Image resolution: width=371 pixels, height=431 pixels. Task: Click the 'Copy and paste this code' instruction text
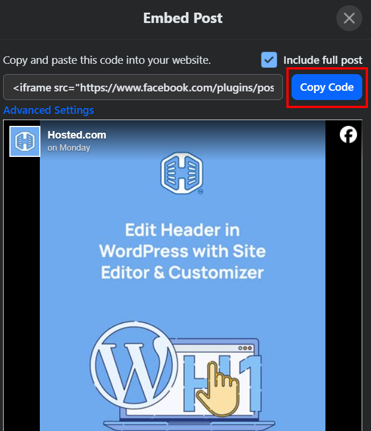click(107, 60)
